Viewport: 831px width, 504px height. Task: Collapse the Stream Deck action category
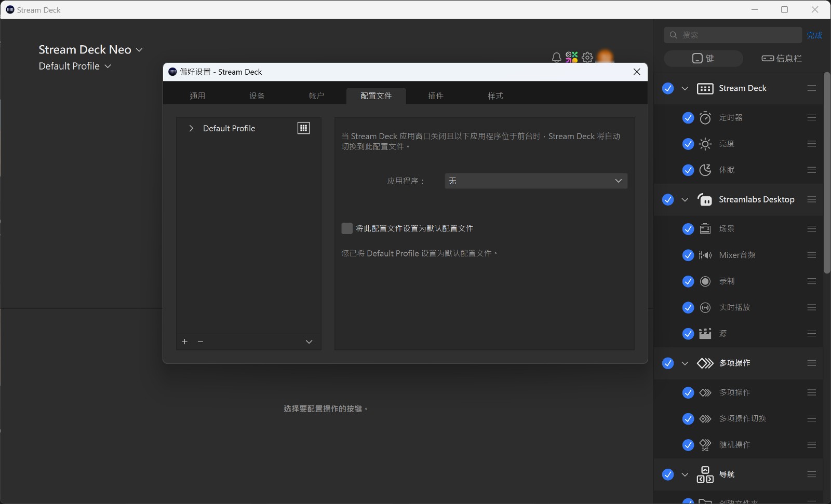(685, 88)
